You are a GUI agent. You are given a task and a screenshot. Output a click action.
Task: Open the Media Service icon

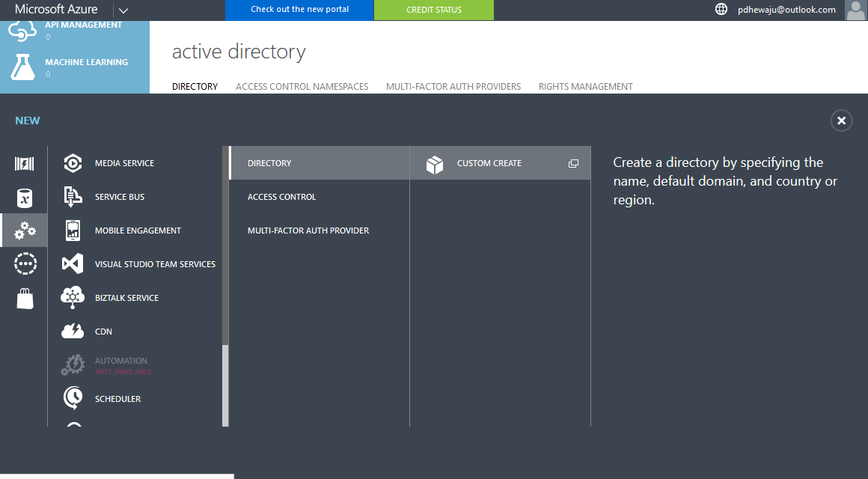click(x=73, y=163)
